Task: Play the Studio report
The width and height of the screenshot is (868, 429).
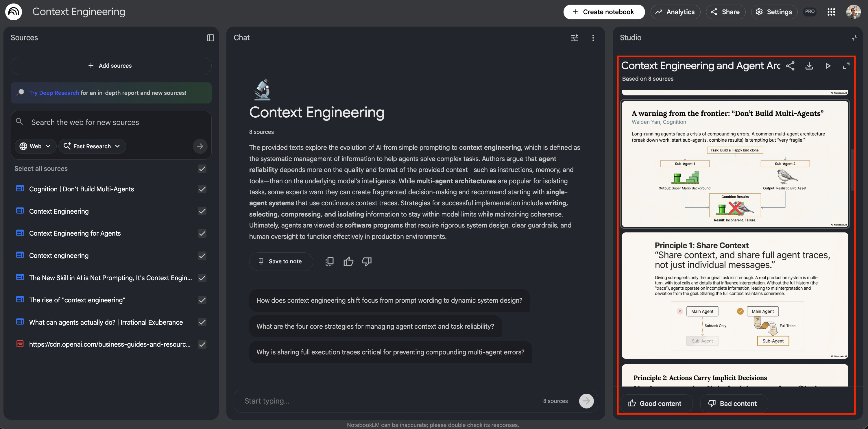Action: click(828, 66)
